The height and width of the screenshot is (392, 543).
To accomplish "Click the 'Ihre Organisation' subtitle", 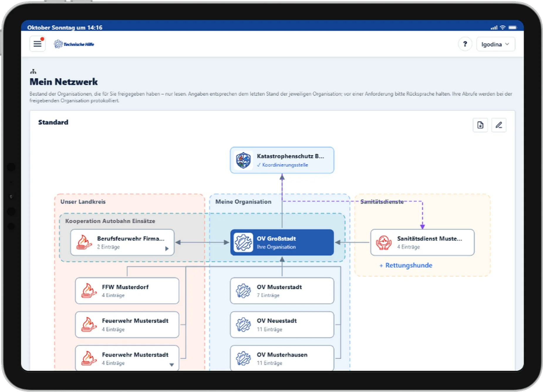I will [276, 247].
